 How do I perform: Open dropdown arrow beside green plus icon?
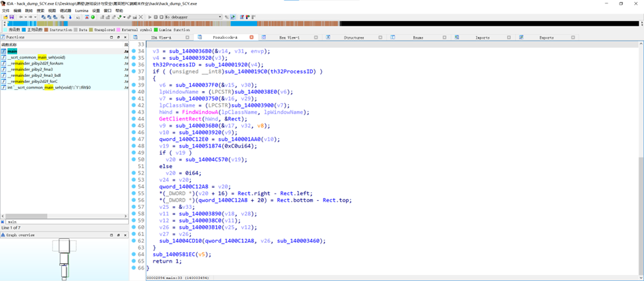125,17
